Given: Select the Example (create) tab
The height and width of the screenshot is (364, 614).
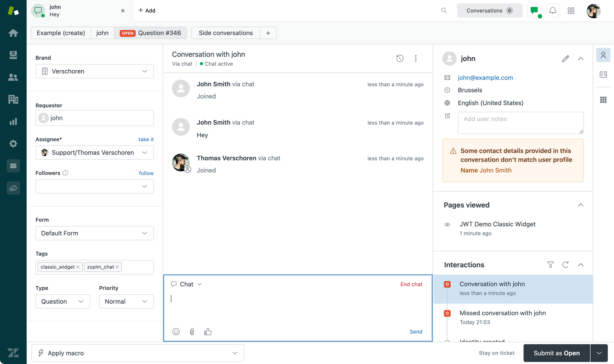Looking at the screenshot, I should click(61, 33).
